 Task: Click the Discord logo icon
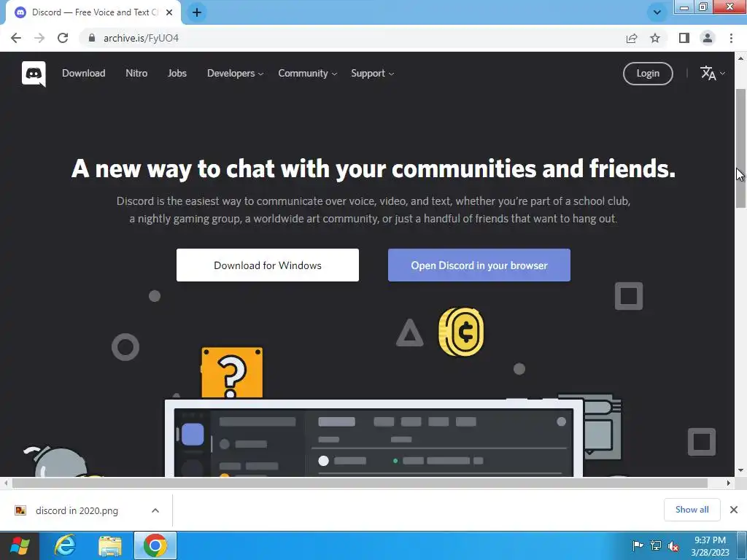34,74
